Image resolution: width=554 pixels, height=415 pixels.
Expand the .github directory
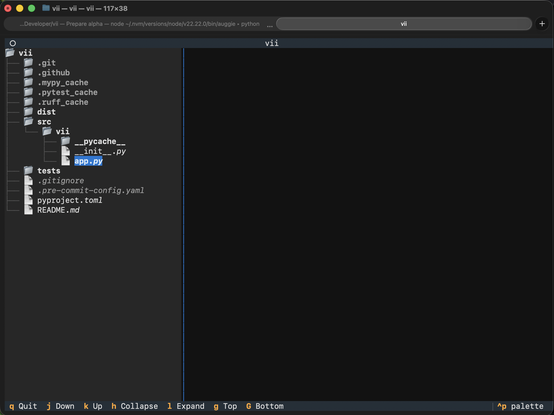coord(54,73)
